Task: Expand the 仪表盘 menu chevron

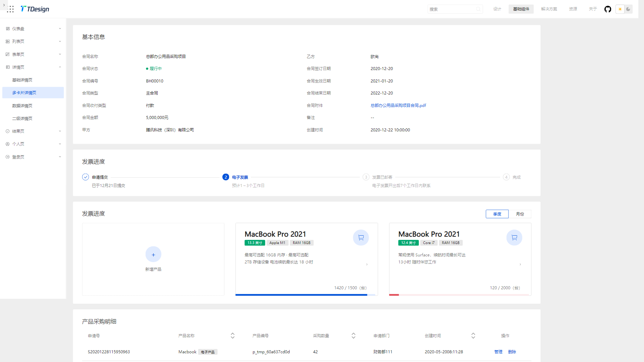Action: click(60, 29)
